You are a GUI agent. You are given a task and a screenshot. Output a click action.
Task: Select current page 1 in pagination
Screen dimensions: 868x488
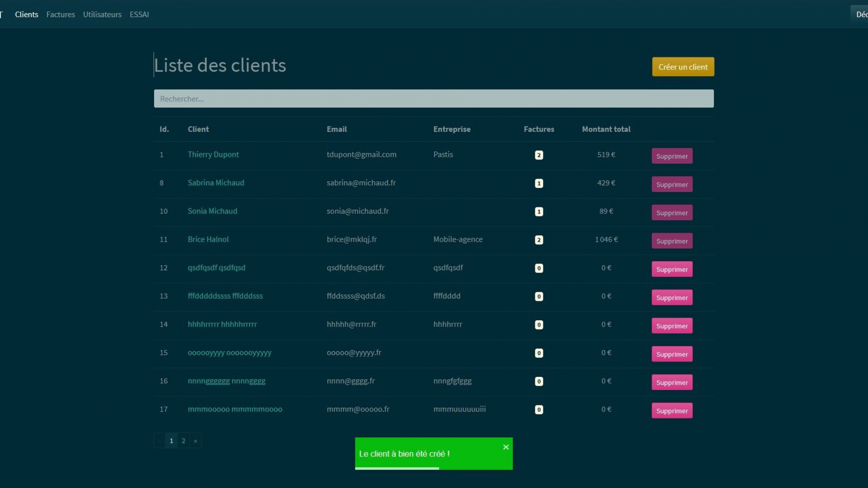pyautogui.click(x=171, y=441)
